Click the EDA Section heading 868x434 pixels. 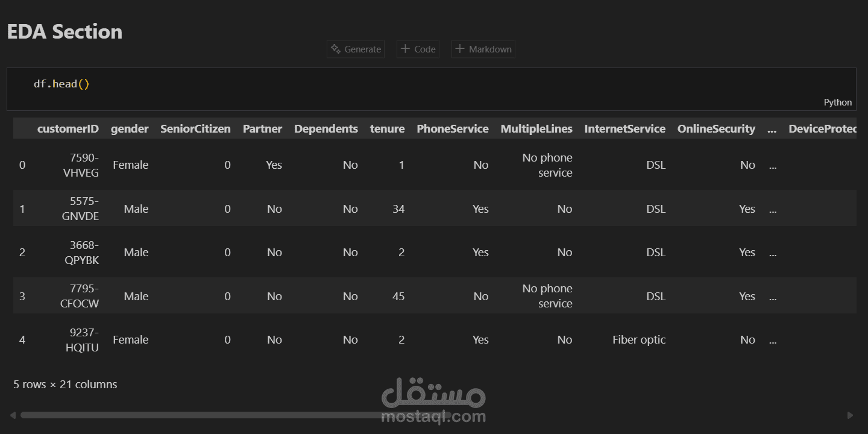(64, 31)
